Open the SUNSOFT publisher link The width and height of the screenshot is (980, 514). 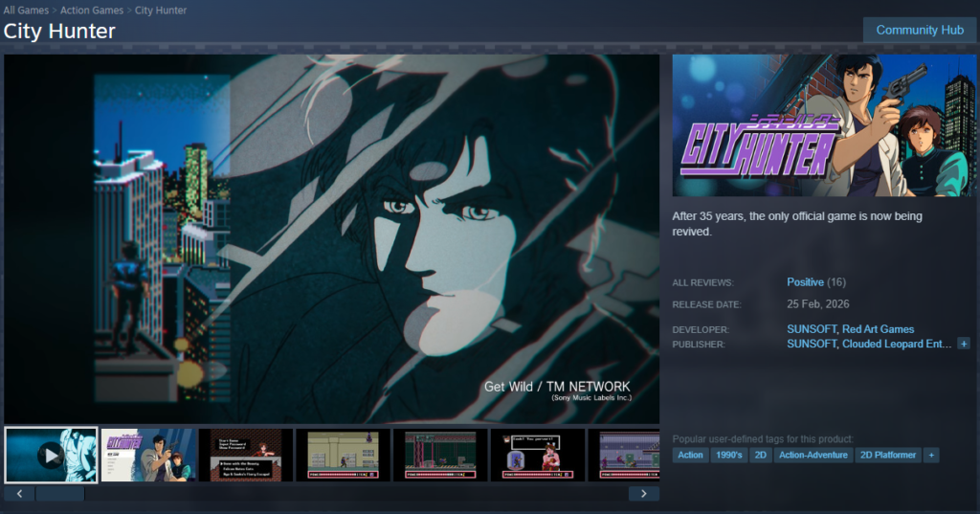point(812,344)
